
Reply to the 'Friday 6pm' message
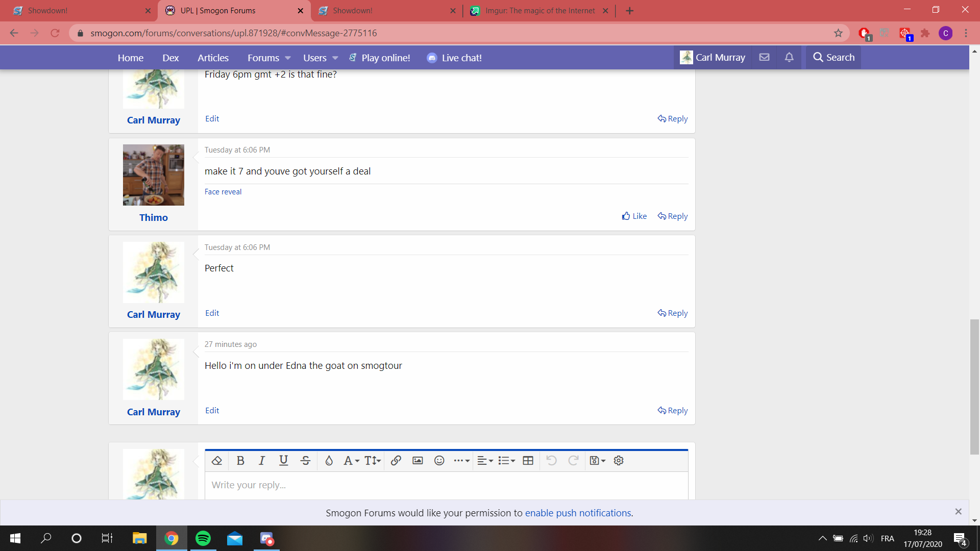coord(673,118)
